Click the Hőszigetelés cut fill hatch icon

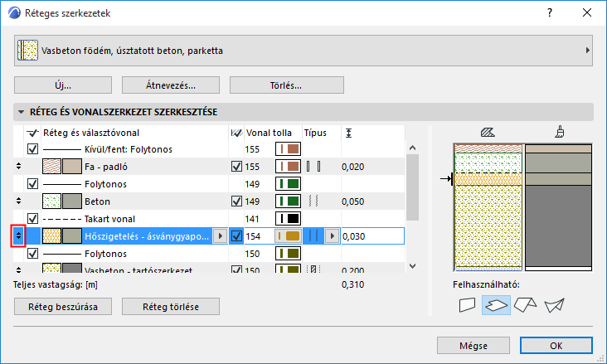(51, 236)
